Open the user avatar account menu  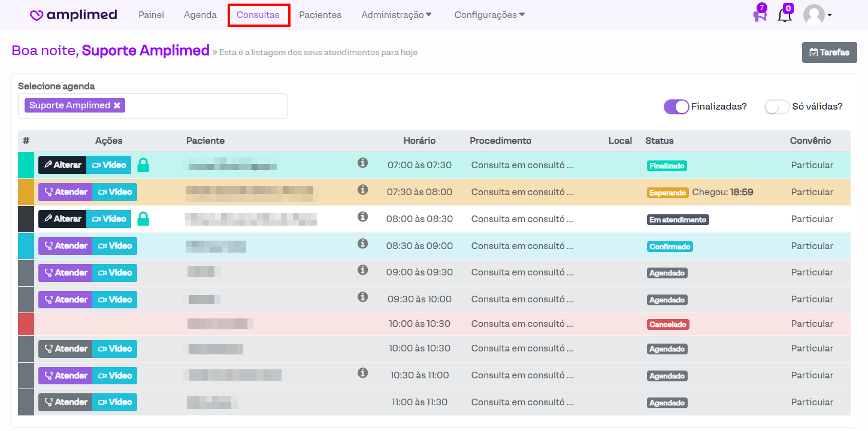817,15
